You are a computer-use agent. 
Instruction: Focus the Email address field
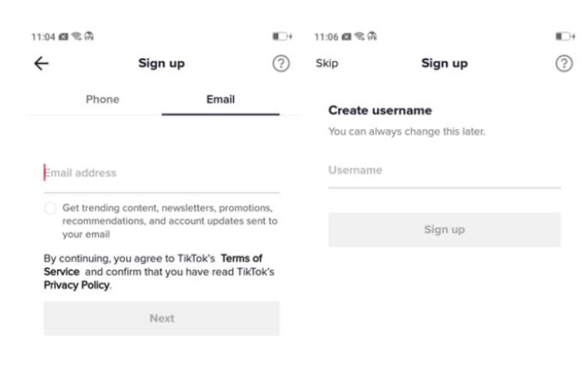pos(161,173)
